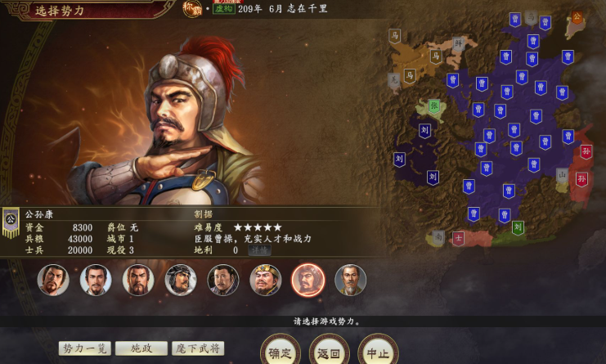Select the first warlord portrait in the row
This screenshot has height=364, width=606.
pos(53,280)
